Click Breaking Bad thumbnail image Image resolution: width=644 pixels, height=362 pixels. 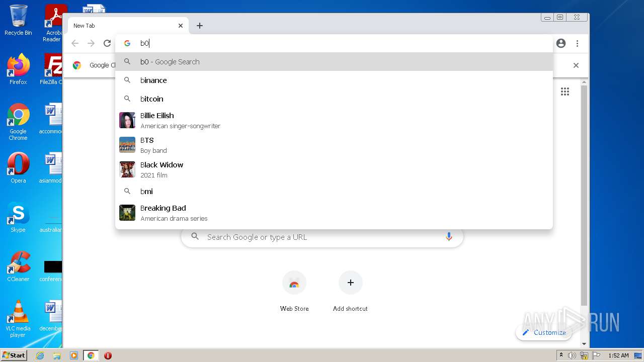click(x=127, y=213)
